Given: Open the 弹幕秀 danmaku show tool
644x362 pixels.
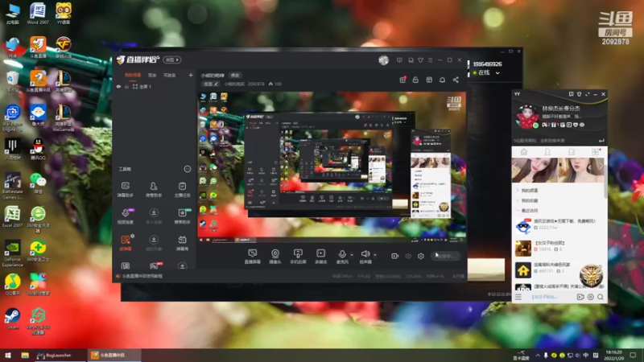Looking at the screenshot, I should pos(182,243).
